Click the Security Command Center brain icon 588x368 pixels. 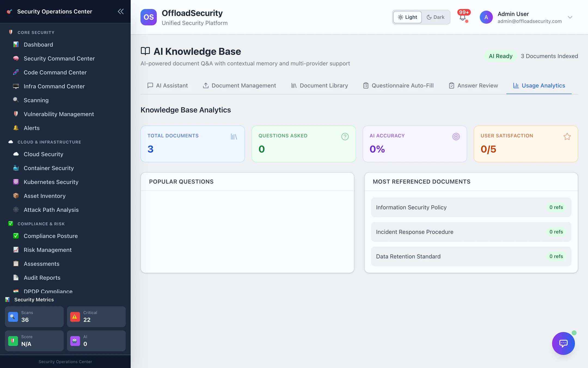point(16,58)
